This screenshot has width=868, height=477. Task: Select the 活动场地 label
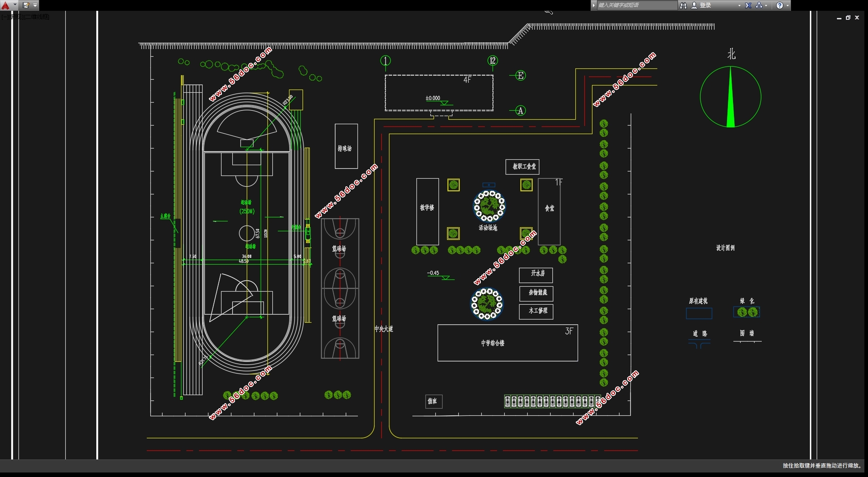pyautogui.click(x=488, y=228)
